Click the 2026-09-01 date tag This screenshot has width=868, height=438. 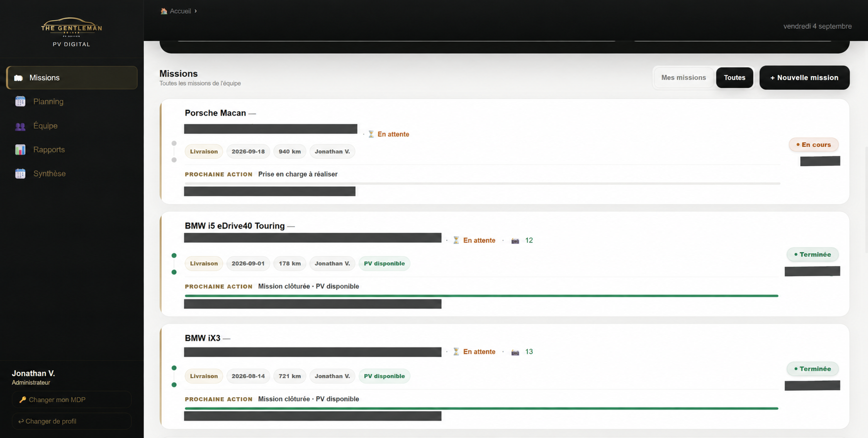[x=248, y=263]
